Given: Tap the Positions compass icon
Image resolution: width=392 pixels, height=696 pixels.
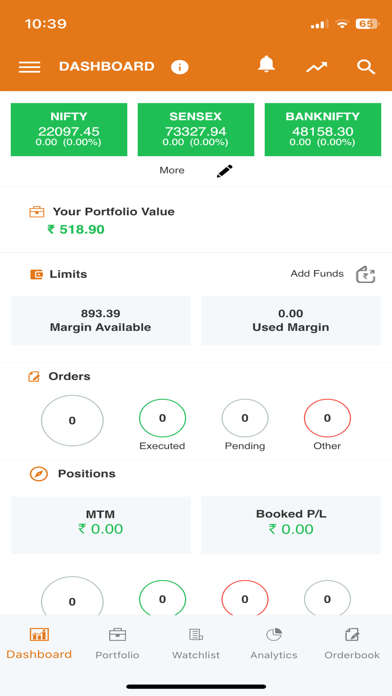Looking at the screenshot, I should (x=39, y=474).
